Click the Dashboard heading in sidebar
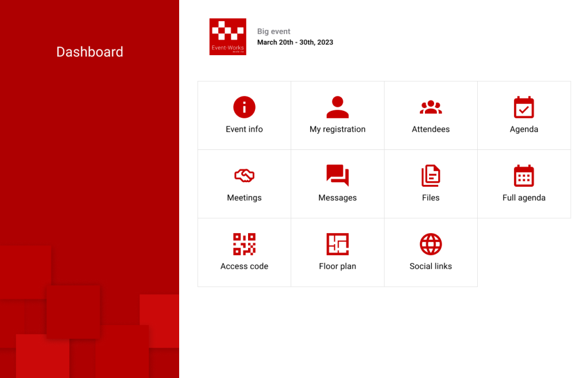Screen dimensions: 588x378 [x=90, y=52]
